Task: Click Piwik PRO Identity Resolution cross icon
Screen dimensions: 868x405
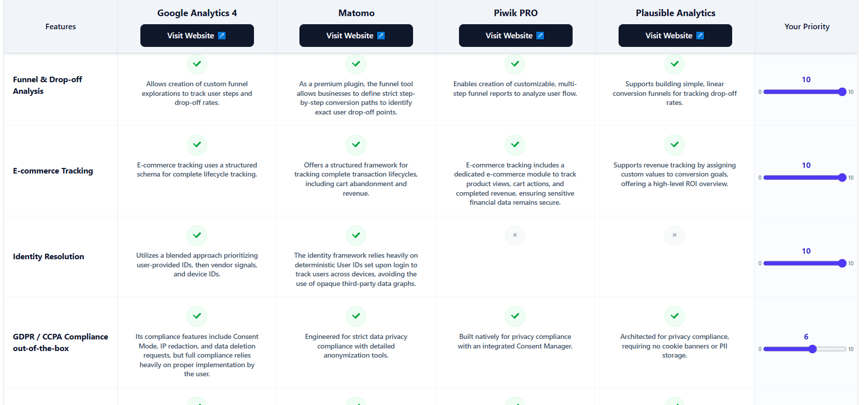Action: (515, 235)
